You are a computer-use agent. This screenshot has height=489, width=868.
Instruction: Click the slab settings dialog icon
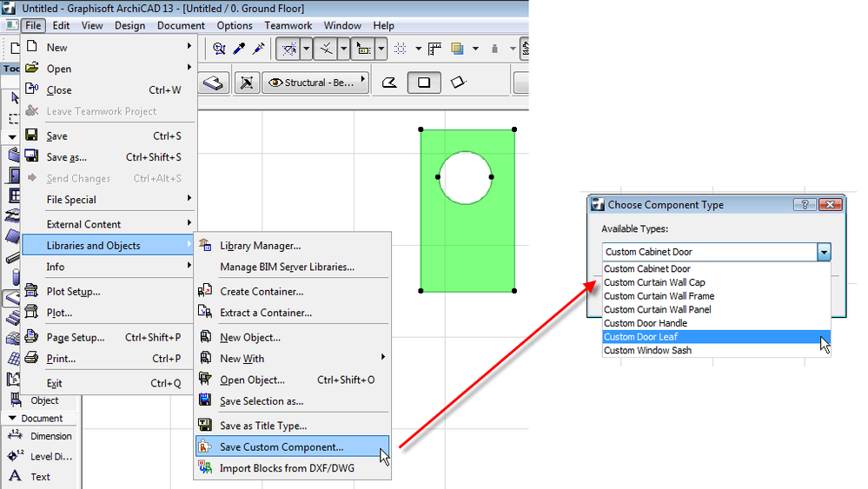tap(213, 83)
